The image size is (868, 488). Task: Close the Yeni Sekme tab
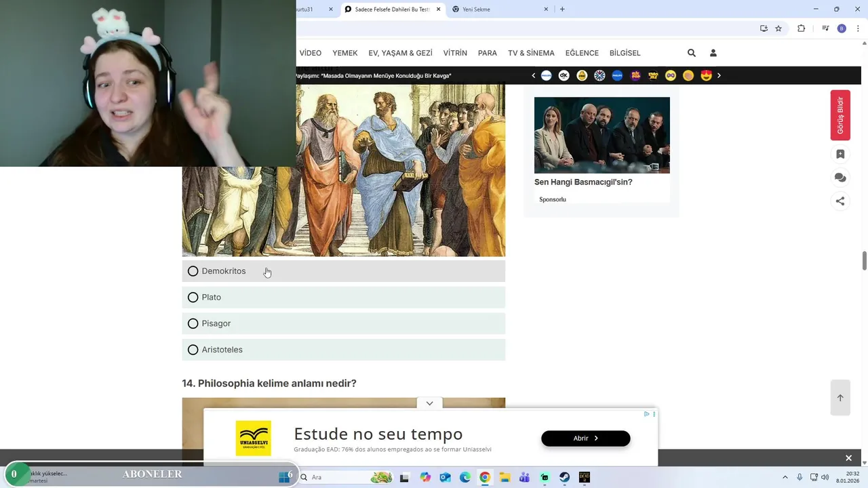(546, 9)
